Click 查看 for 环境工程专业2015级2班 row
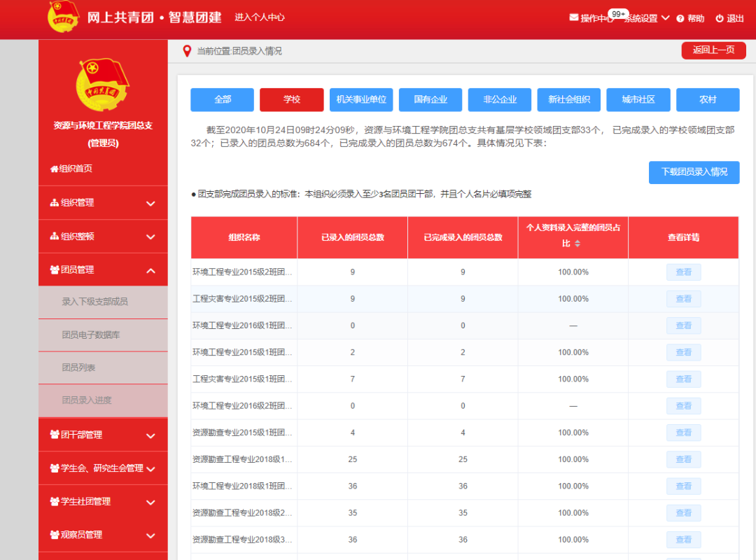756x560 pixels. click(683, 272)
